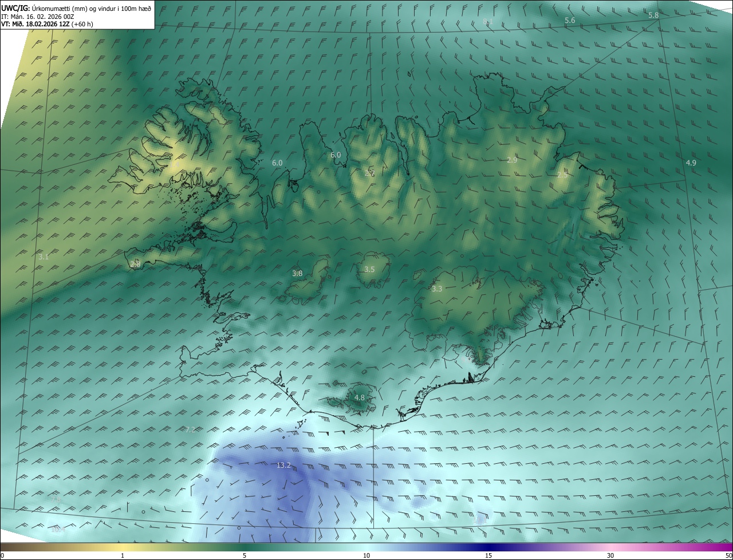The width and height of the screenshot is (733, 560).
Task: Click the 50 tick on the colour scale
Action: coord(728,556)
